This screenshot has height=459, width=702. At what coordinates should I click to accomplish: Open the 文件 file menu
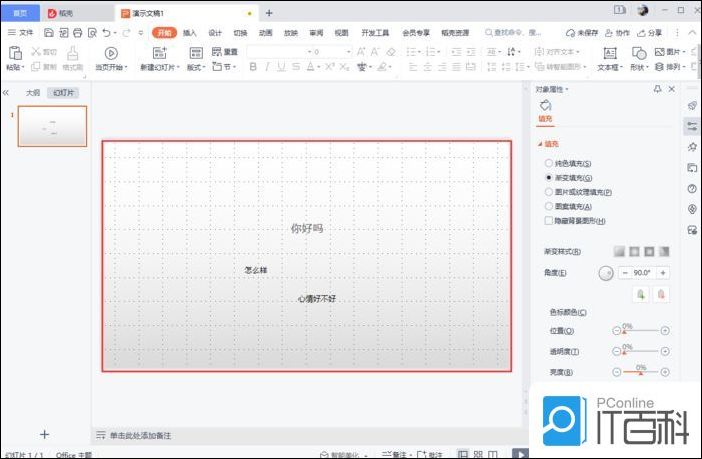coord(20,32)
